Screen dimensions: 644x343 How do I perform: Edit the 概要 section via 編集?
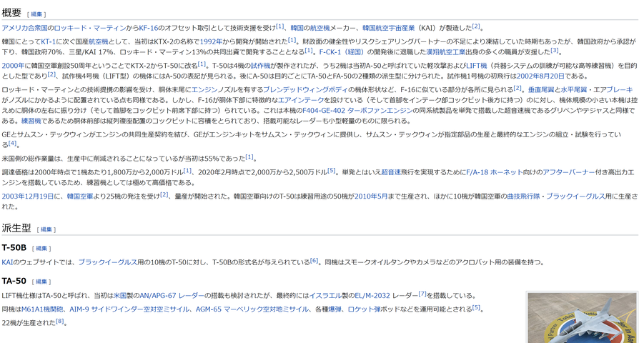click(36, 14)
